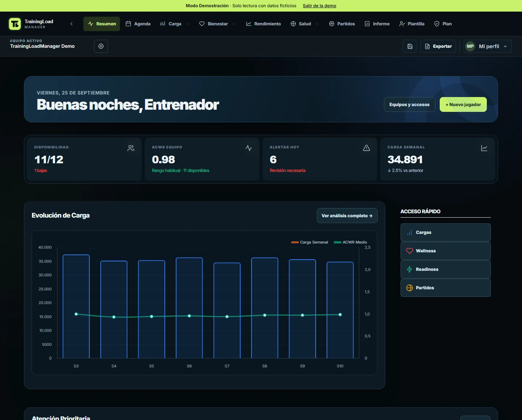Image resolution: width=522 pixels, height=420 pixels.
Task: Click the 11/12 availability value
Action: (x=49, y=160)
